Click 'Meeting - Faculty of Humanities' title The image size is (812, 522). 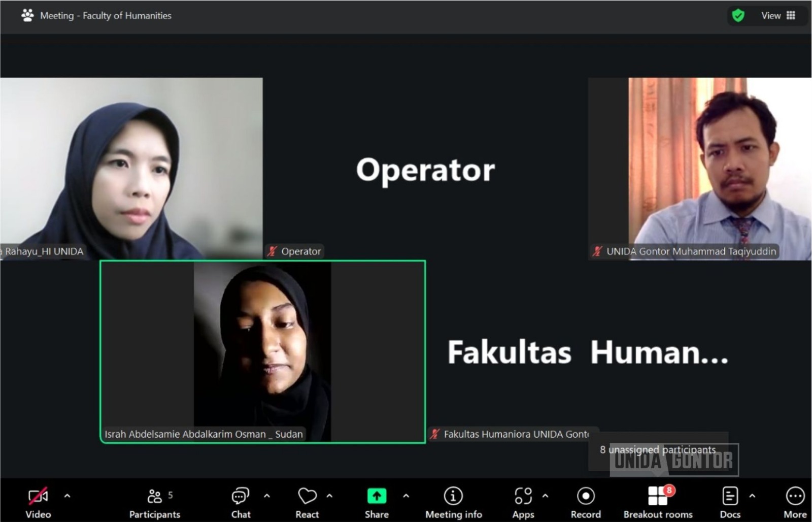(x=106, y=16)
